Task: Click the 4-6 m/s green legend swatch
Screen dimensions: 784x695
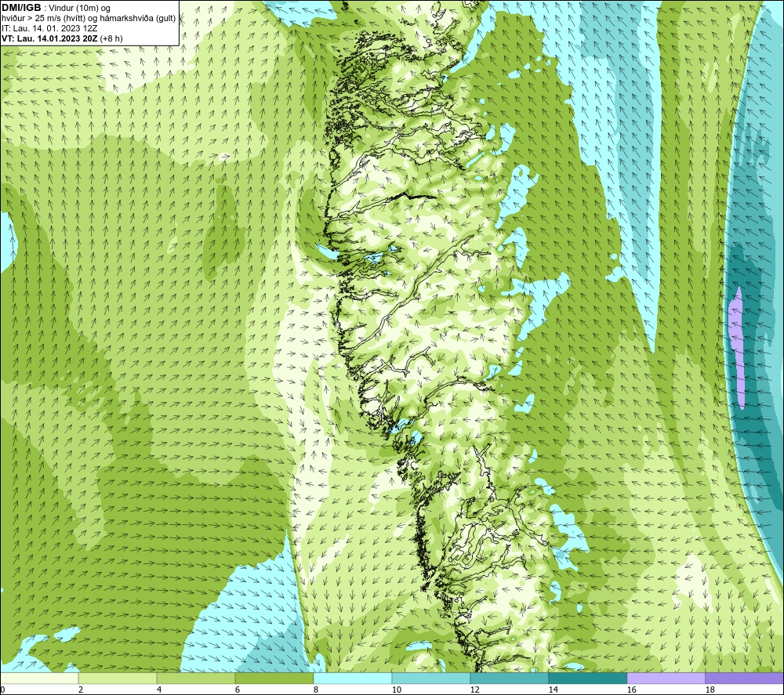Action: point(196,678)
